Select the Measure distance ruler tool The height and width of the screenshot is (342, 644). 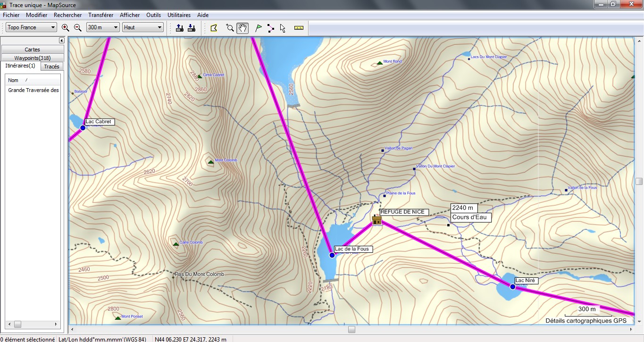point(299,28)
